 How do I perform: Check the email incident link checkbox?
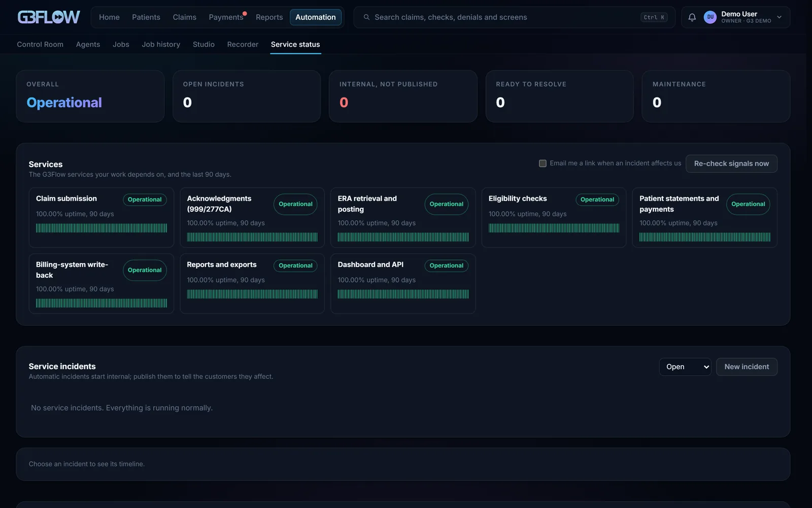[543, 164]
